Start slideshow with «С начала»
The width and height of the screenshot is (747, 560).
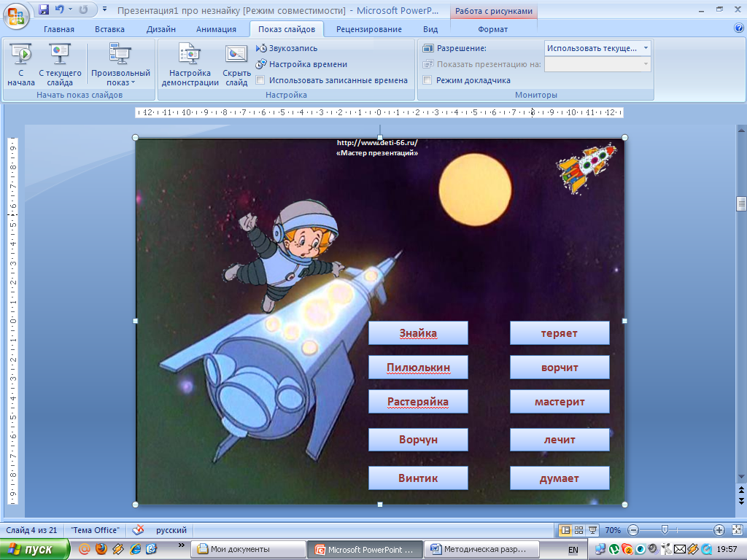click(21, 65)
